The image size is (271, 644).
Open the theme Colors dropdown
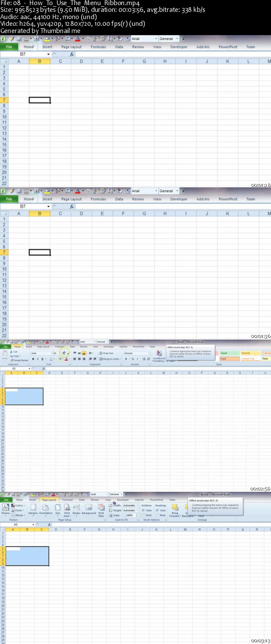tap(24, 505)
